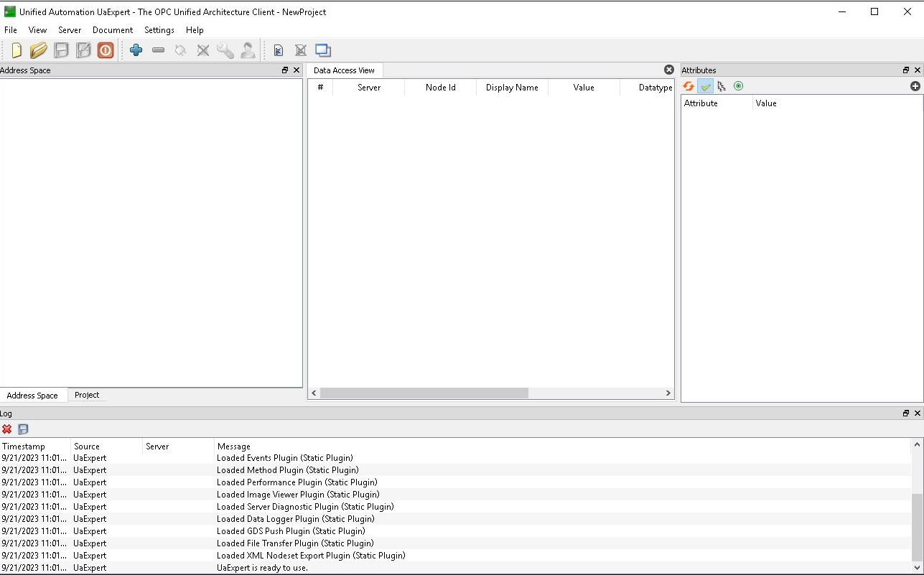Click the Display Name column header

click(512, 88)
